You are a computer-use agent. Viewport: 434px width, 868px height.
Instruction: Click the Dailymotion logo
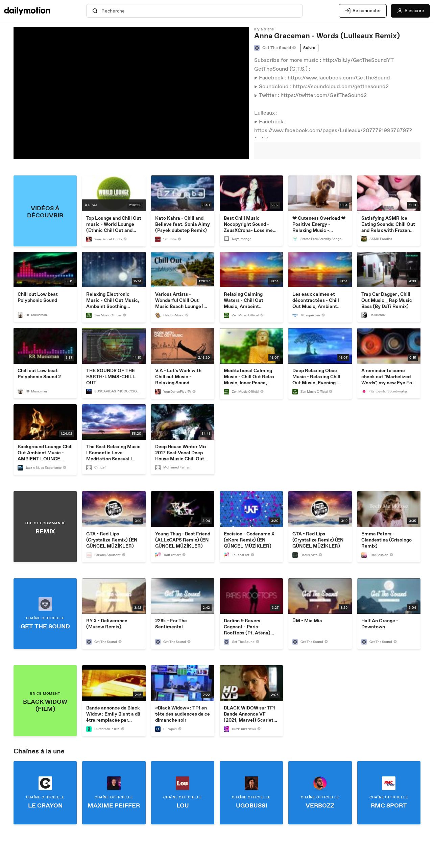pos(27,11)
